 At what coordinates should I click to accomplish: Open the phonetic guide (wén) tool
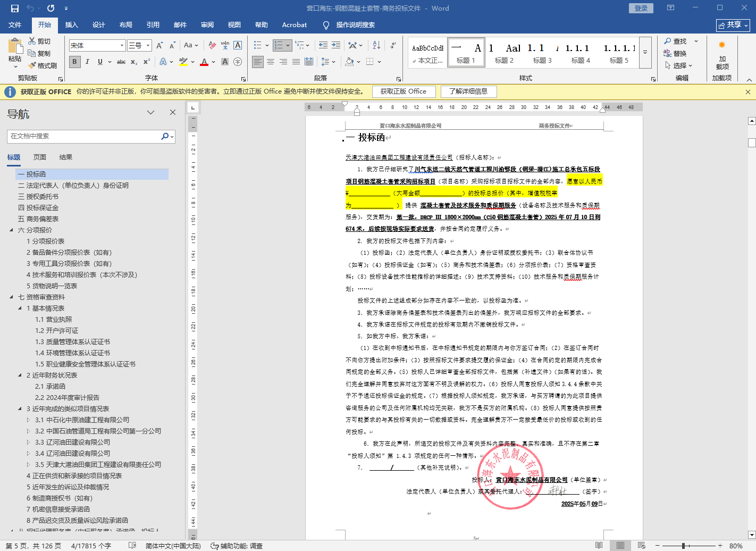(225, 45)
